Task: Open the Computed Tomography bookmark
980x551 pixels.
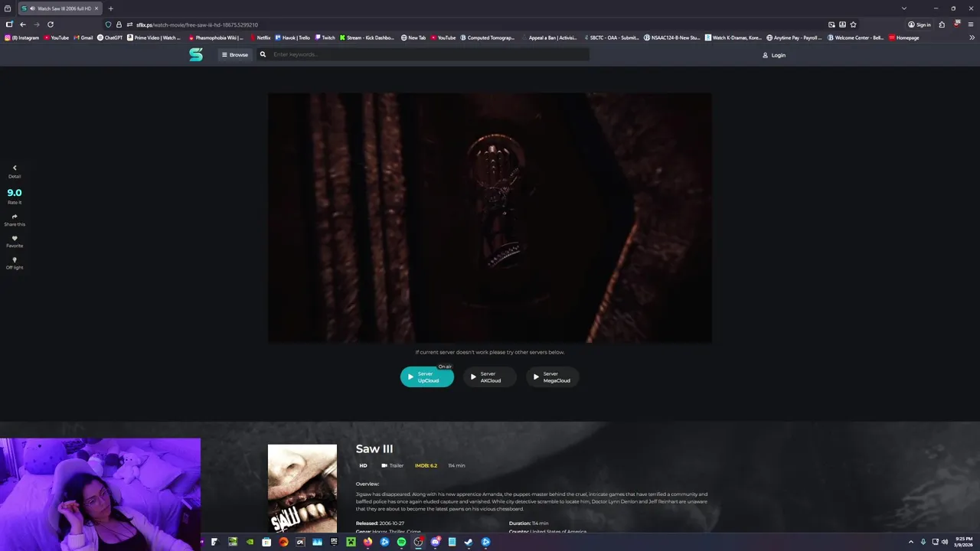Action: [488, 37]
